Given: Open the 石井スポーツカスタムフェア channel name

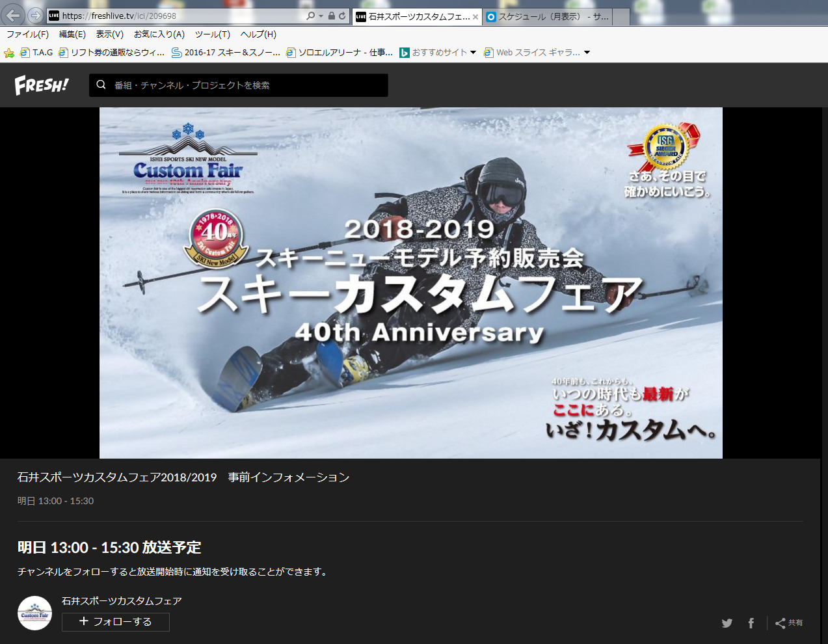Looking at the screenshot, I should (122, 601).
